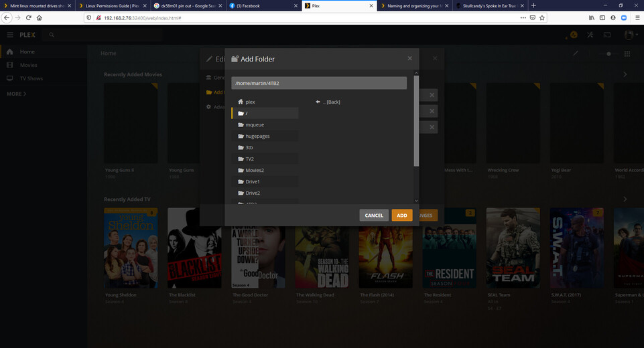This screenshot has width=644, height=348.
Task: Close the Facebook tab
Action: coord(296,6)
